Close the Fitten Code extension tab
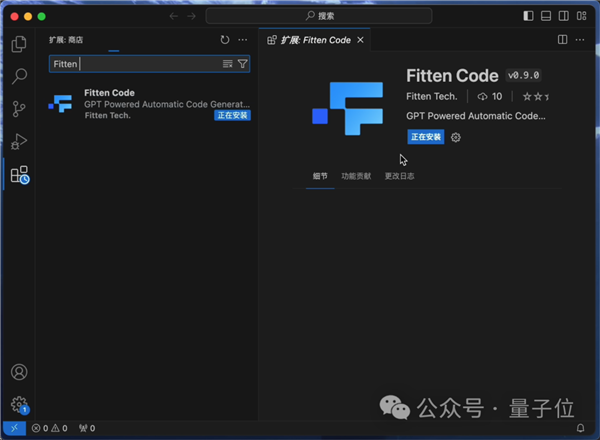Viewport: 600px width, 440px height. (x=361, y=40)
